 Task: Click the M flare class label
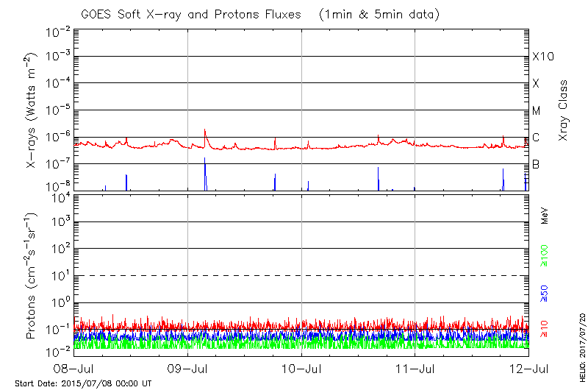click(x=537, y=111)
